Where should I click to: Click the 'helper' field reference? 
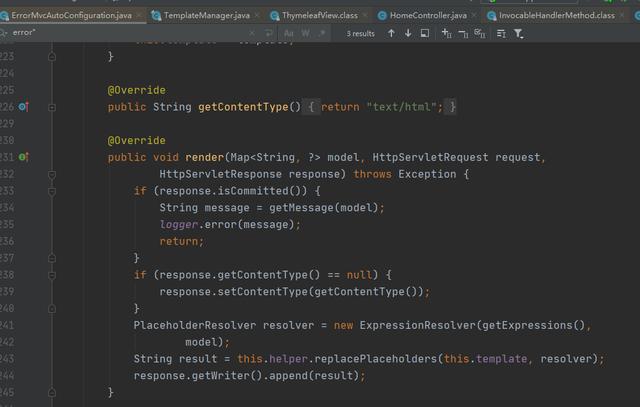(x=288, y=359)
